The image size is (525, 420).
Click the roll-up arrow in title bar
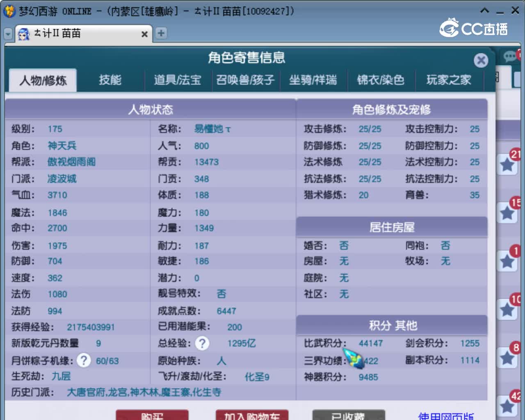point(484,11)
